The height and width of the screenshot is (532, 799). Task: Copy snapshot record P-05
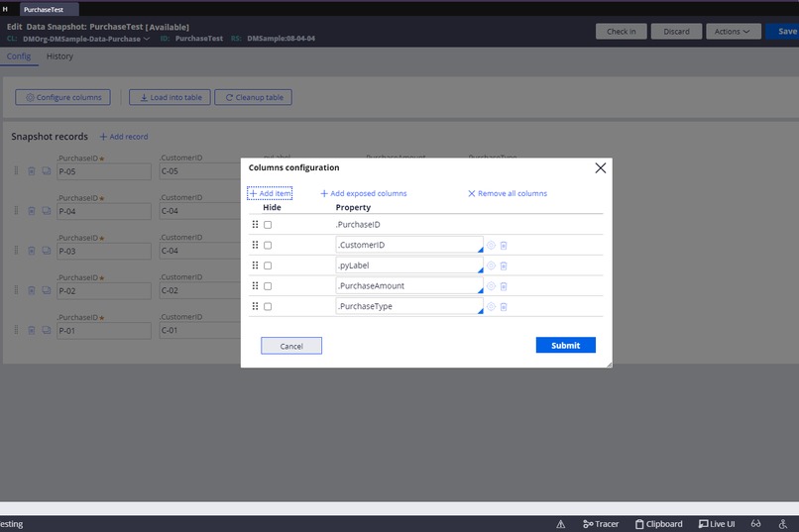click(47, 171)
